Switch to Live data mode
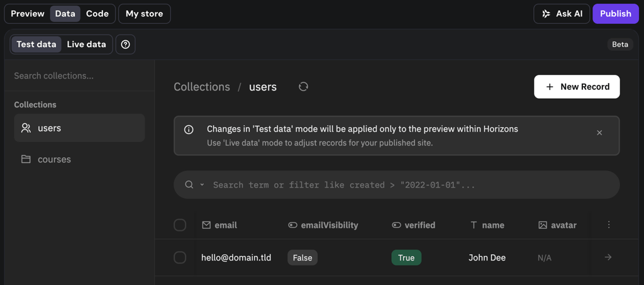Image resolution: width=644 pixels, height=285 pixels. pyautogui.click(x=86, y=44)
